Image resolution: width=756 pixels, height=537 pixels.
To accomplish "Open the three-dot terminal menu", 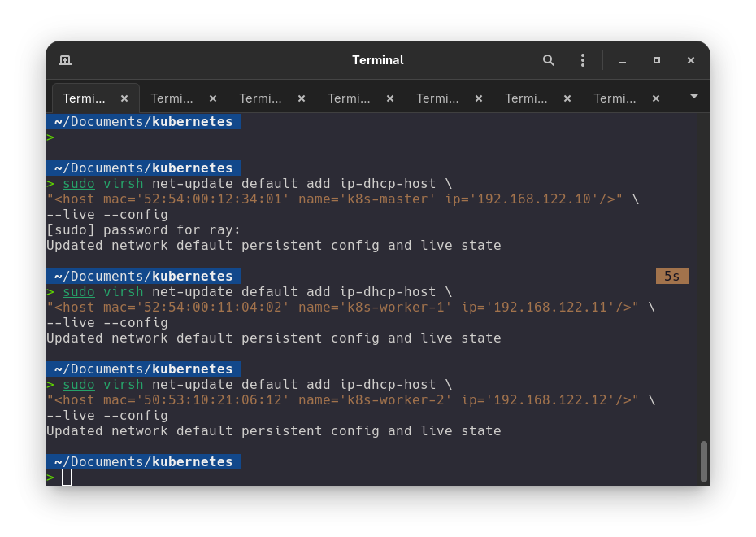I will click(x=582, y=60).
